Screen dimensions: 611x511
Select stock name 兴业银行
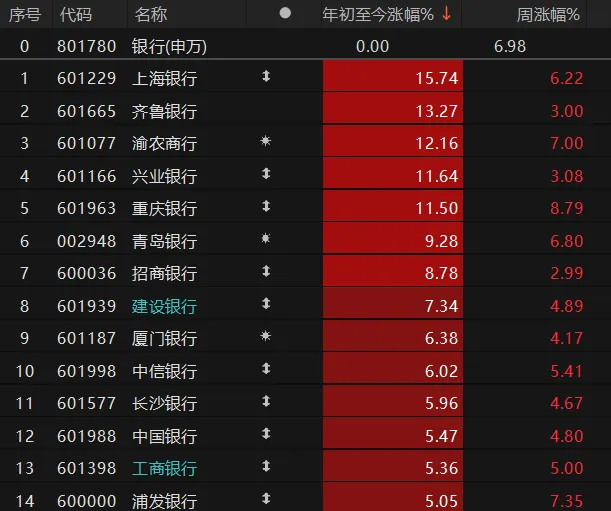pos(164,176)
